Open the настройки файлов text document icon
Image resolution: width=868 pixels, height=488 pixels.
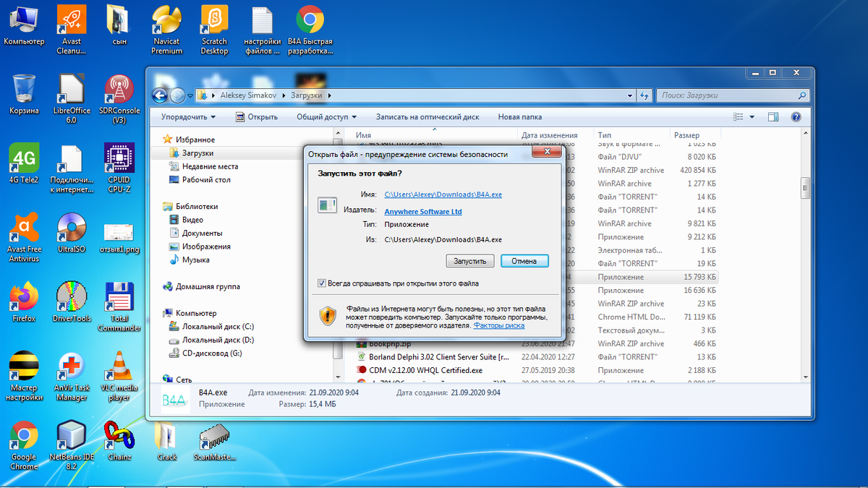coord(262,29)
